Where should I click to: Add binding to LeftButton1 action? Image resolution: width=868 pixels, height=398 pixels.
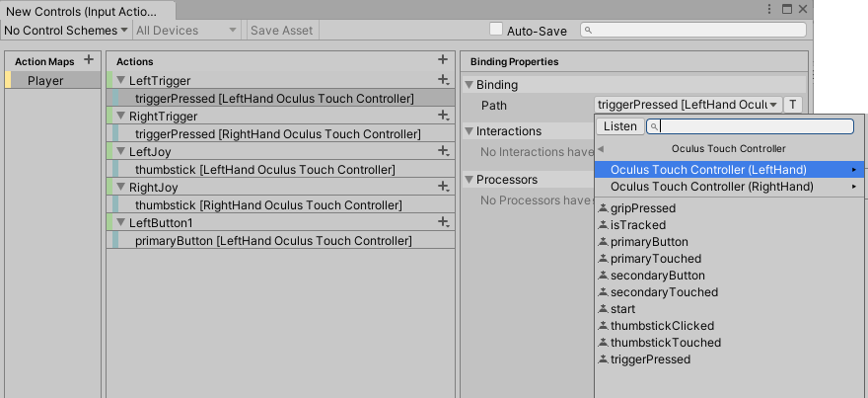coord(443,222)
